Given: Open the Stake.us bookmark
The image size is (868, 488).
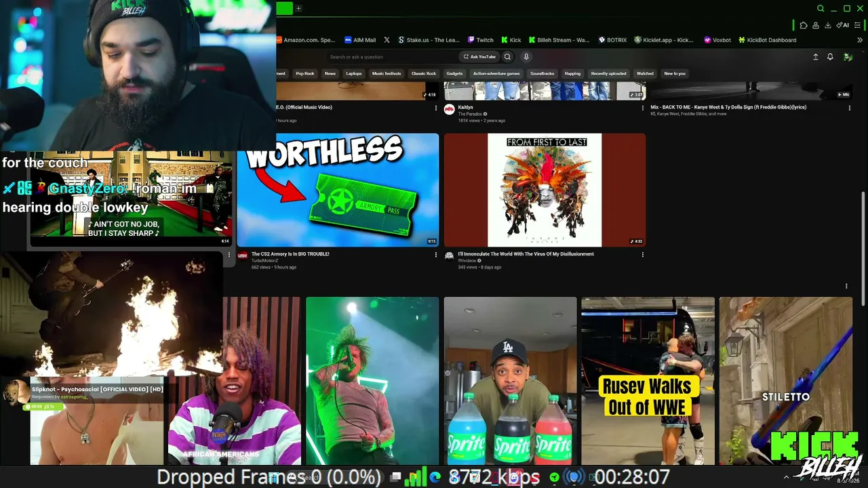Looking at the screenshot, I should (x=429, y=40).
